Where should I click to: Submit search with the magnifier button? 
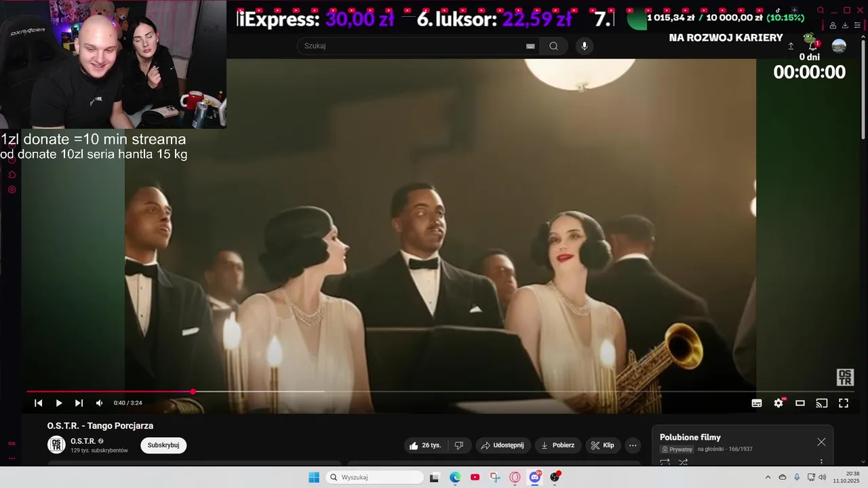(554, 46)
